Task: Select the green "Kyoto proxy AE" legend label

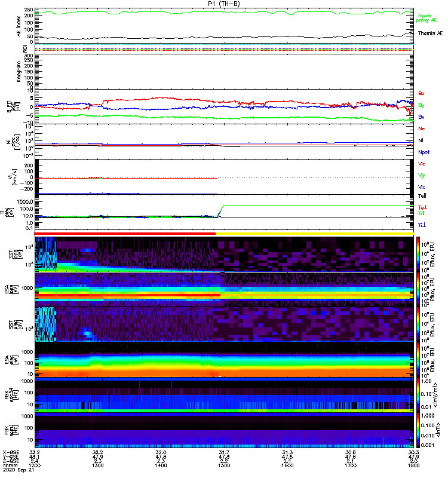Action: click(x=426, y=18)
